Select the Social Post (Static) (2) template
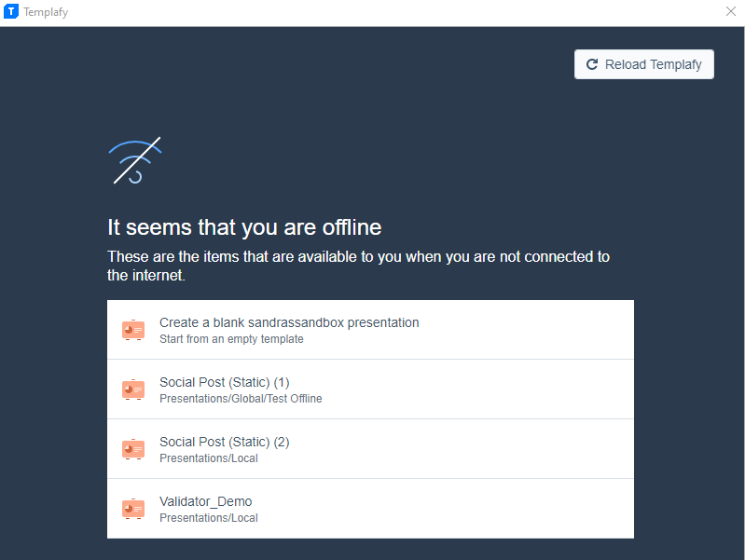This screenshot has width=745, height=560. [370, 449]
